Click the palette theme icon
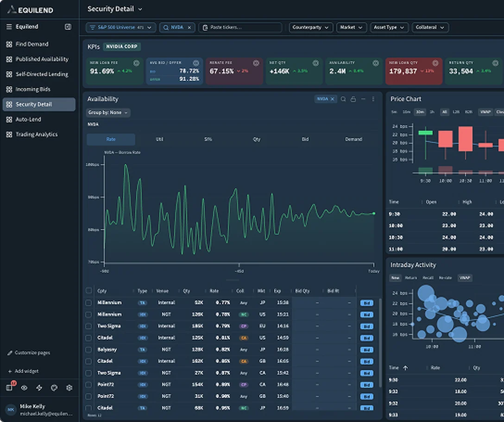 click(x=54, y=388)
